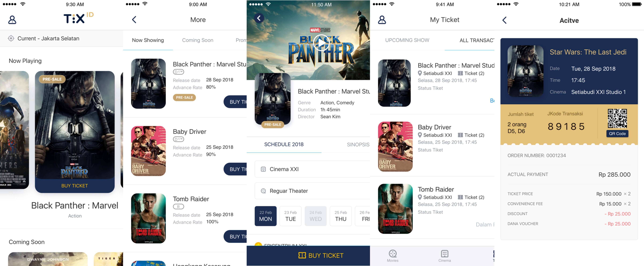The width and height of the screenshot is (644, 266).
Task: Open the UPCOMING SHOW tab
Action: tap(407, 40)
